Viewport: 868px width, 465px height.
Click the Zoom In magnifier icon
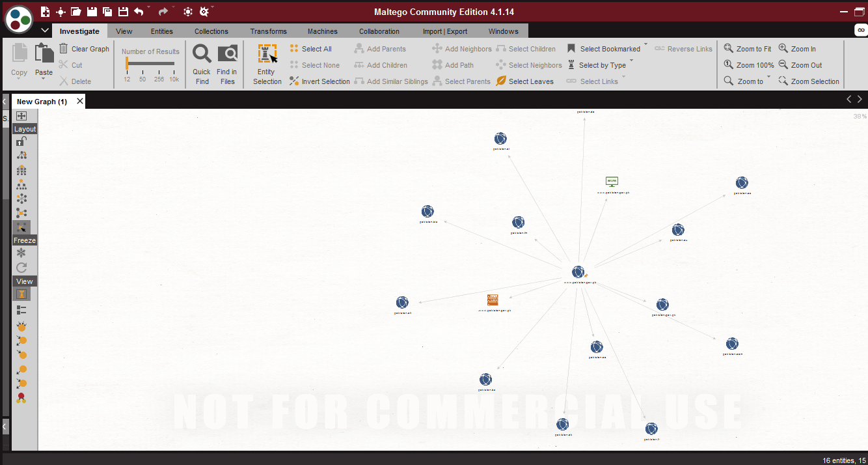[x=783, y=49]
